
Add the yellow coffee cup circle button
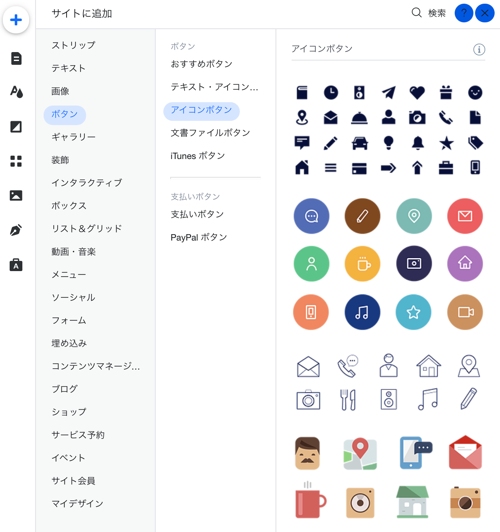tap(362, 264)
